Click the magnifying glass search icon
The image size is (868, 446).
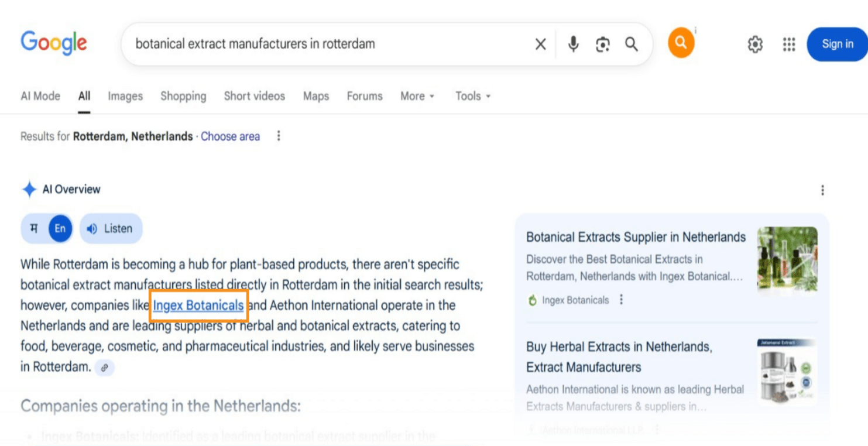(x=631, y=44)
